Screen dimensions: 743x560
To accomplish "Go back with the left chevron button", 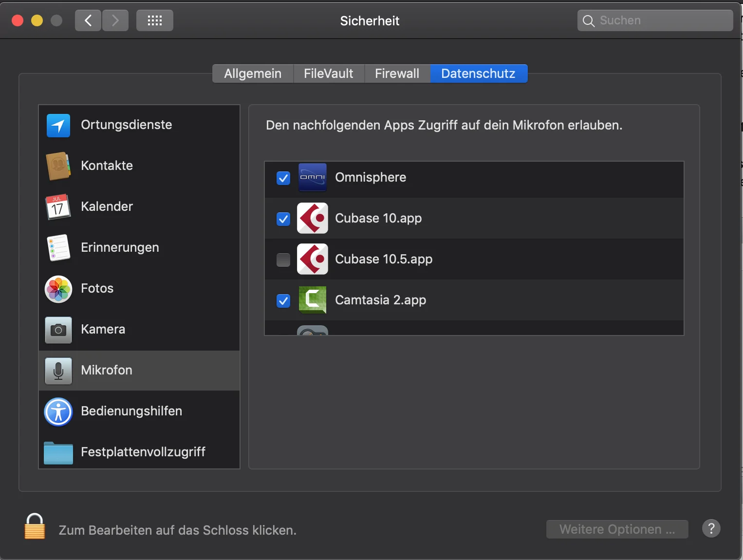I will click(88, 20).
